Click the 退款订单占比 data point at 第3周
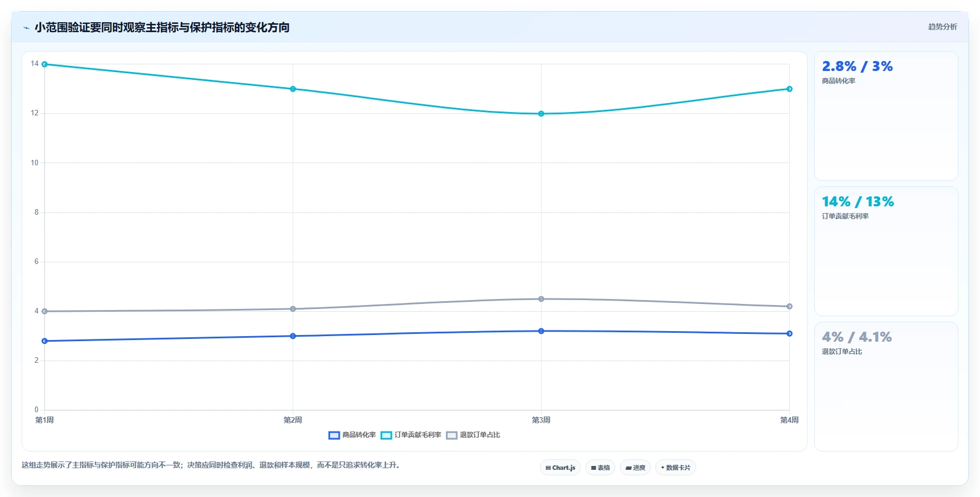The width and height of the screenshot is (980, 497). pos(541,299)
